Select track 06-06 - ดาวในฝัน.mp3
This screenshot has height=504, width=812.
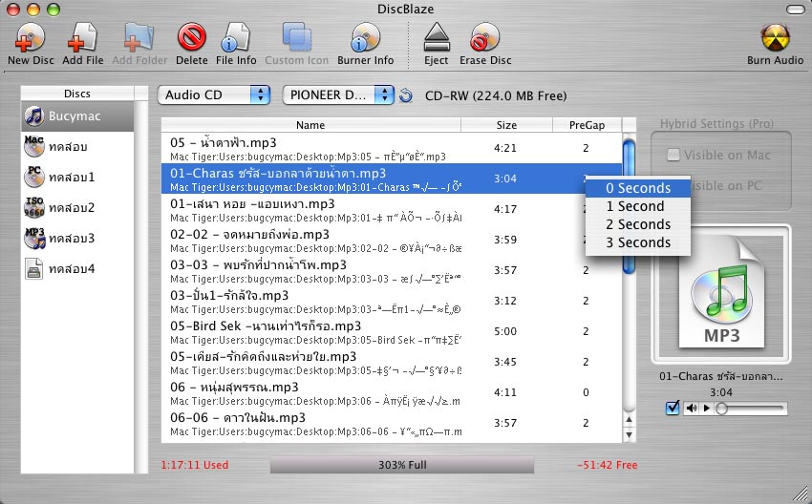tap(392, 423)
